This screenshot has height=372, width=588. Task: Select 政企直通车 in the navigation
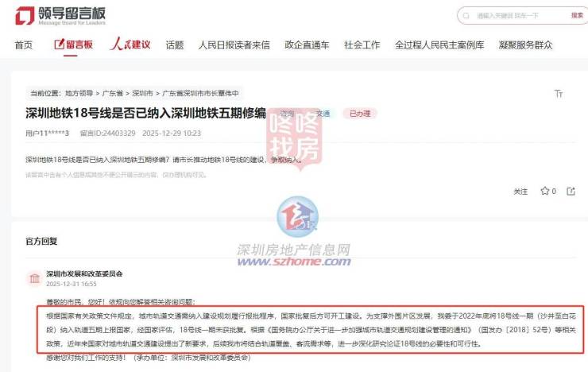(x=307, y=45)
